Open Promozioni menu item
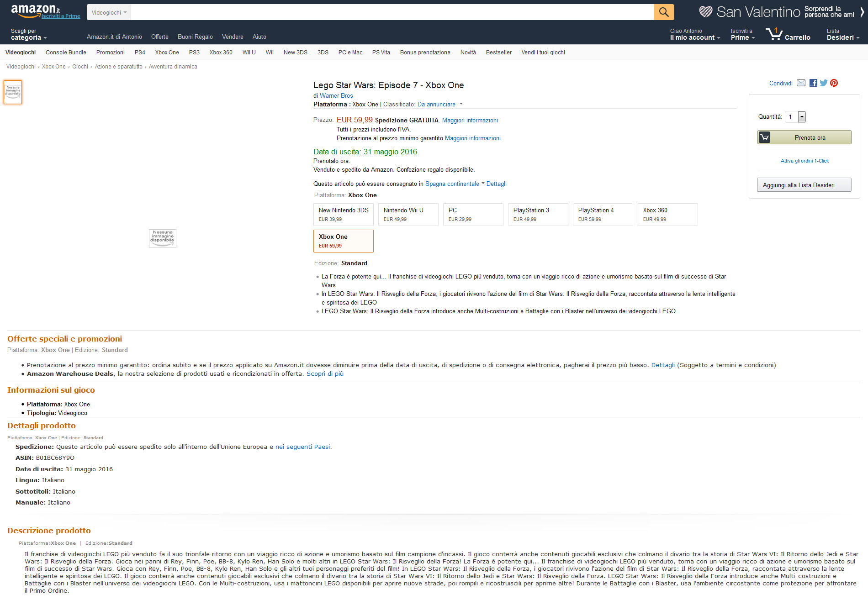Viewport: 868px width, 605px height. (111, 53)
